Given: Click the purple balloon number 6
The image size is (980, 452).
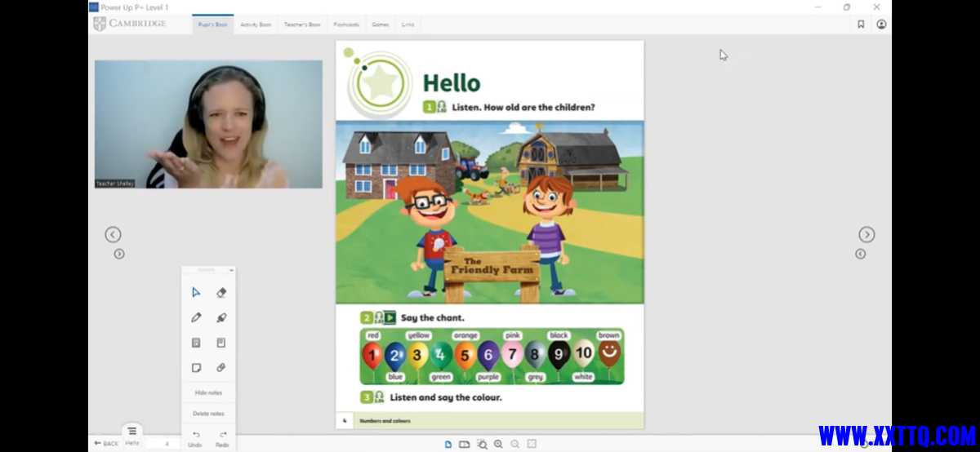Looking at the screenshot, I should [488, 354].
